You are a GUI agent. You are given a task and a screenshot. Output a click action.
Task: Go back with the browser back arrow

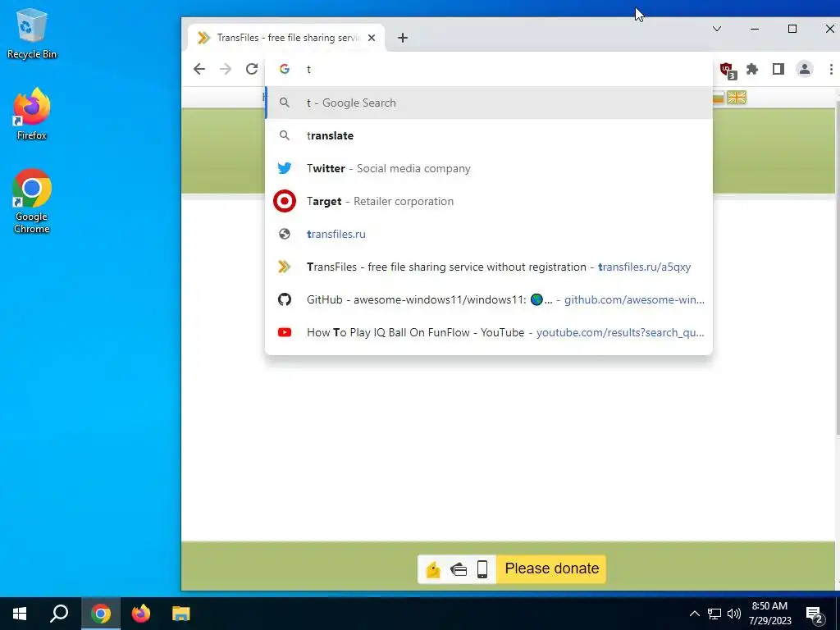[199, 69]
